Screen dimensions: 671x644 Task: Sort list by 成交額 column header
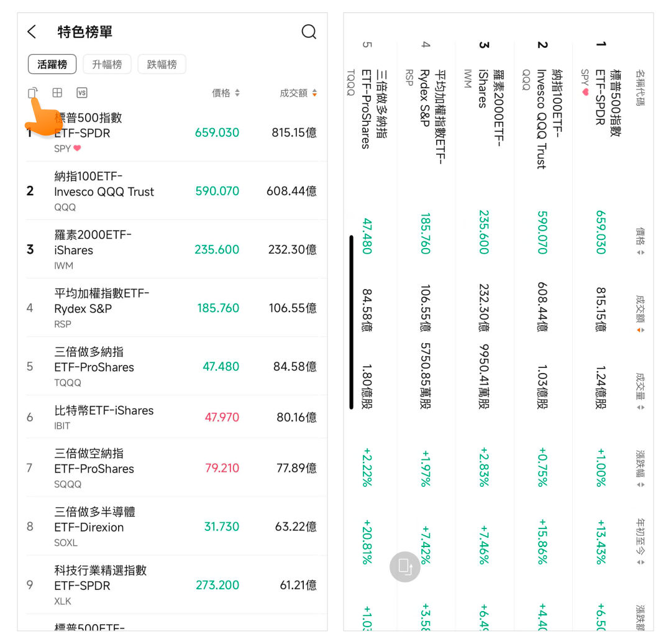pyautogui.click(x=298, y=93)
